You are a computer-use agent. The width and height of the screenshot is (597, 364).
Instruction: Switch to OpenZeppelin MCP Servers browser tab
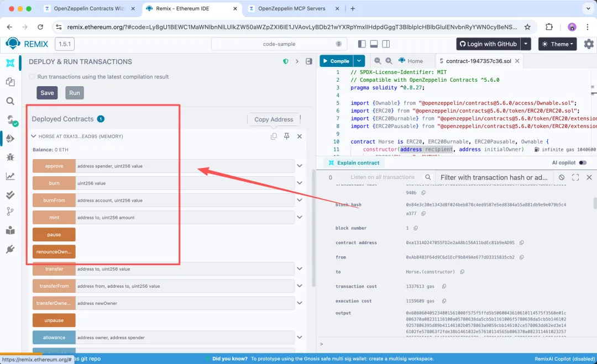coord(292,8)
